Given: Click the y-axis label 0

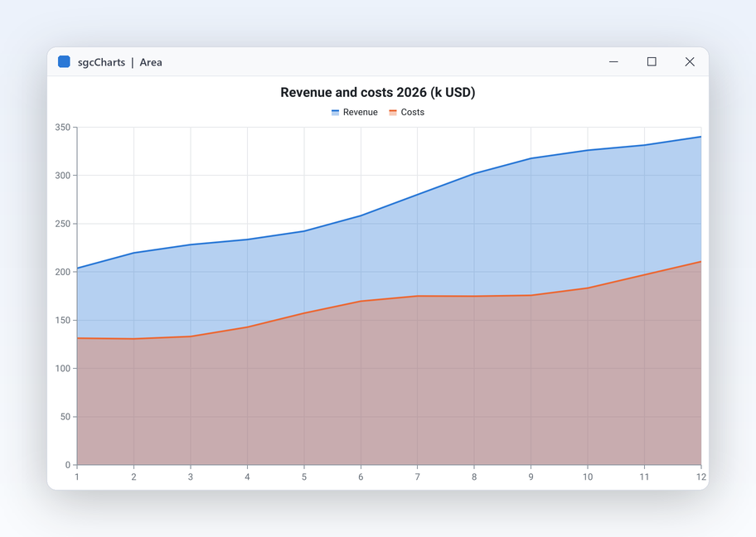Looking at the screenshot, I should pyautogui.click(x=68, y=465).
